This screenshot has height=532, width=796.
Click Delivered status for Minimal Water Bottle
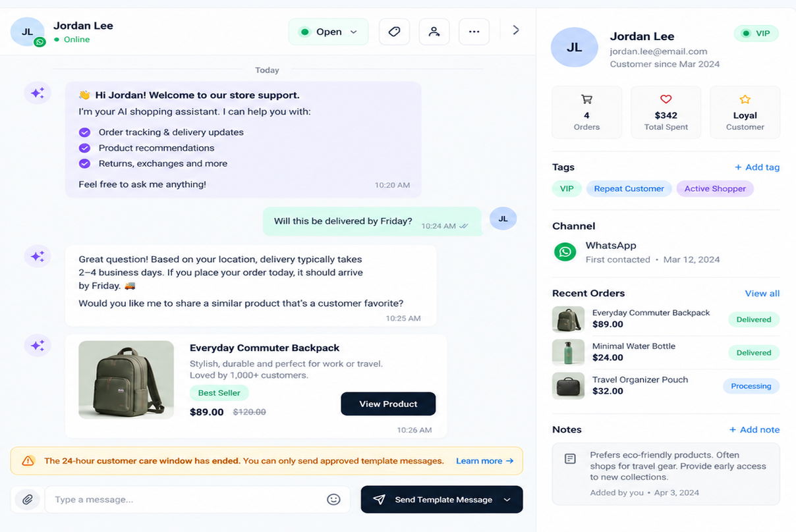[x=754, y=353]
